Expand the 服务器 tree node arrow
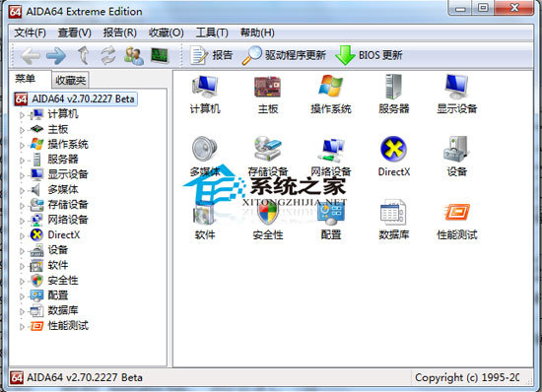This screenshot has width=542, height=392. (22, 161)
